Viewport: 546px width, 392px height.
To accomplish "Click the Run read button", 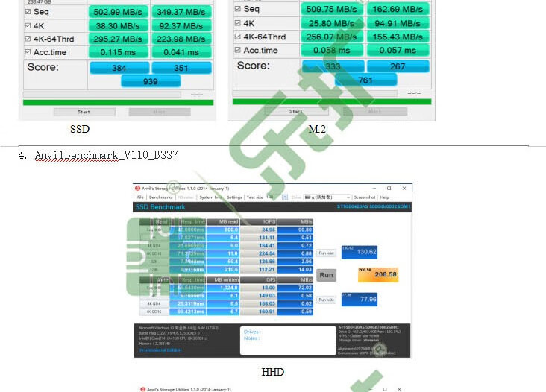I will (x=326, y=253).
